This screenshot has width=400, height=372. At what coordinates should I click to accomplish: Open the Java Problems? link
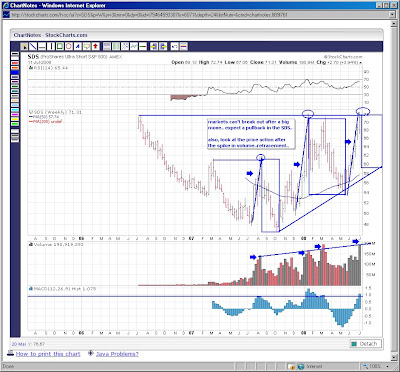[x=117, y=354]
